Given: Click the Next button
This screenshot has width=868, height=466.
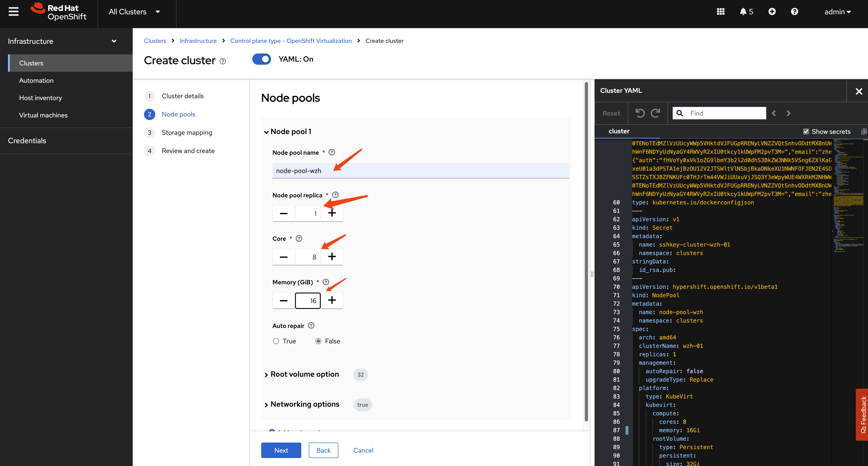Looking at the screenshot, I should point(281,450).
